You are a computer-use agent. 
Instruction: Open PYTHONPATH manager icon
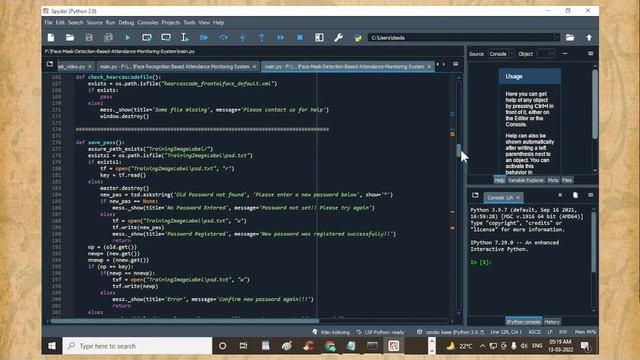coord(358,38)
